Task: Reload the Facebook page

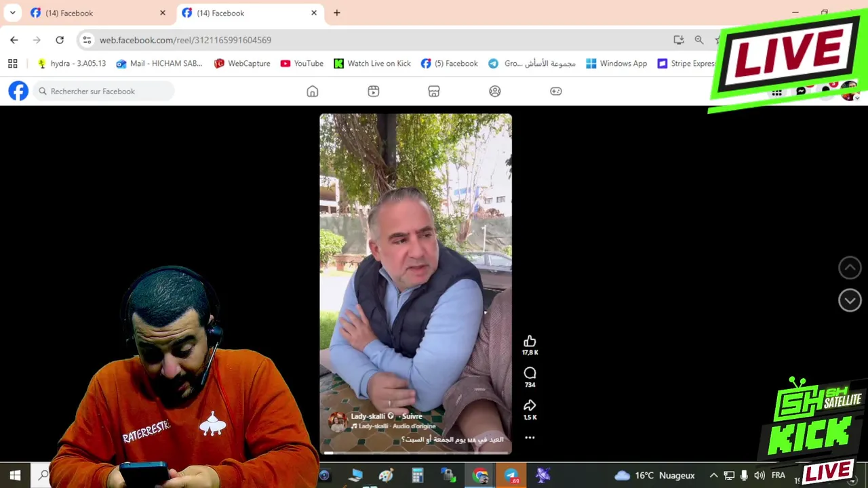Action: click(x=60, y=40)
